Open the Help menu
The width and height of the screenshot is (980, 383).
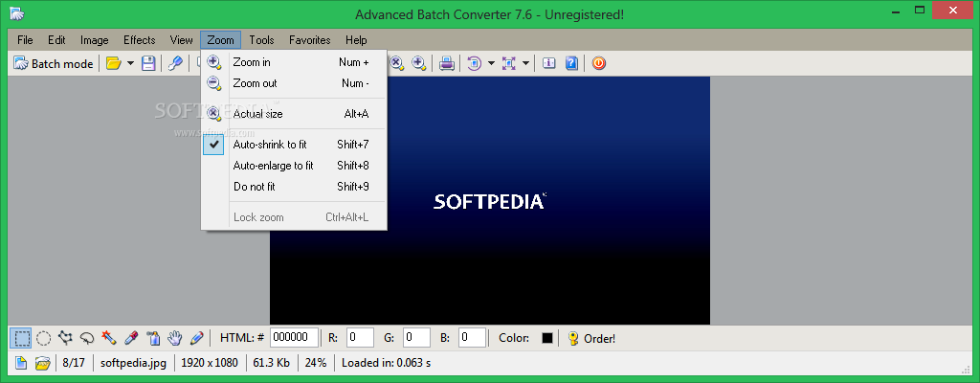tap(356, 40)
